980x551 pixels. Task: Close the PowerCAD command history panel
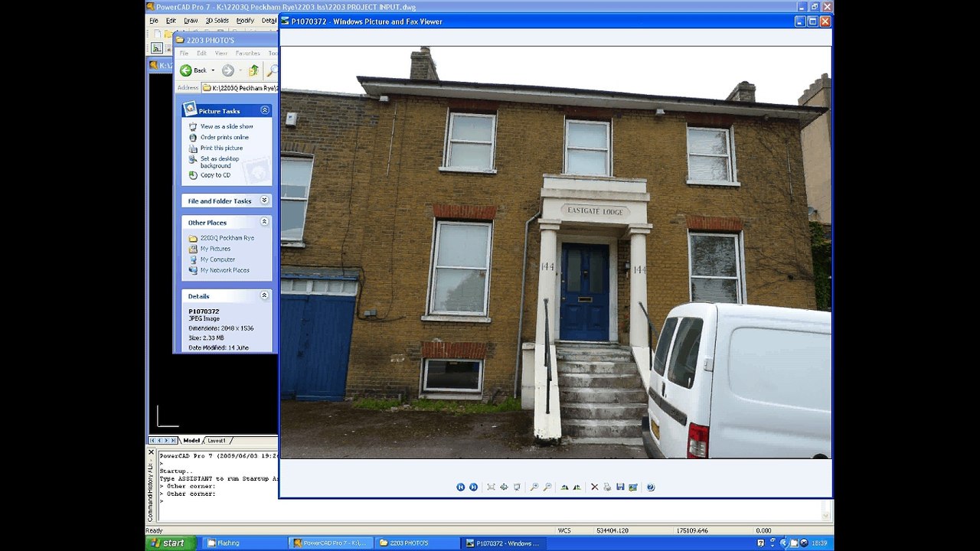[x=151, y=452]
